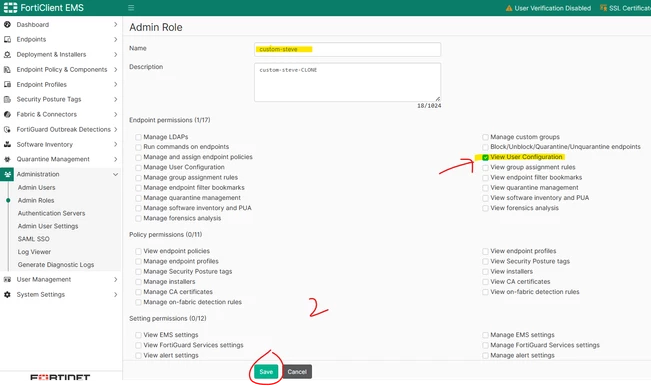
Task: Click the FortiGuard Outbreak Detections icon
Action: click(7, 129)
